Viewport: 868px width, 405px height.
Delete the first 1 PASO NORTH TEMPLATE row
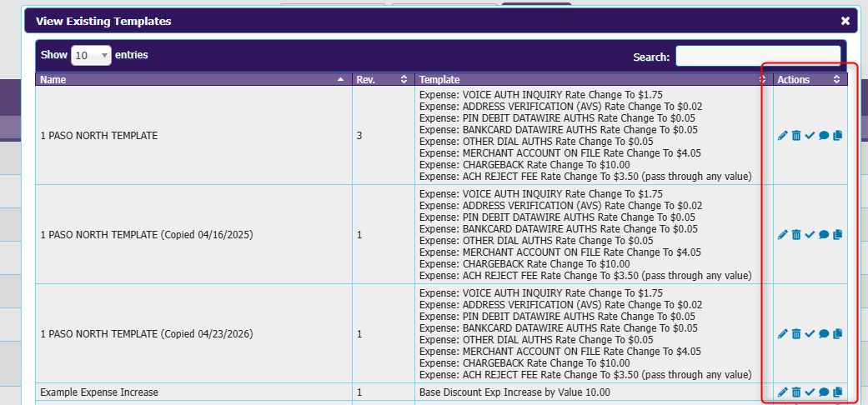point(796,136)
